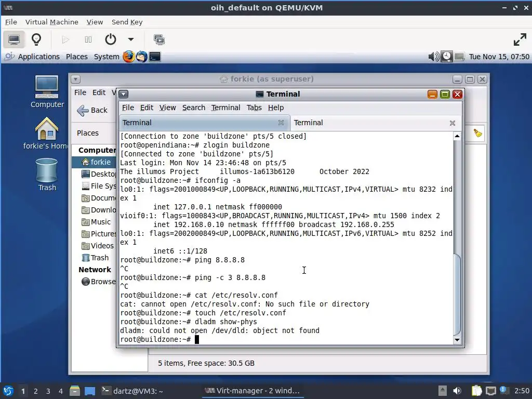The width and height of the screenshot is (532, 399).
Task: Click the time slider panel icon
Action: [x=446, y=57]
